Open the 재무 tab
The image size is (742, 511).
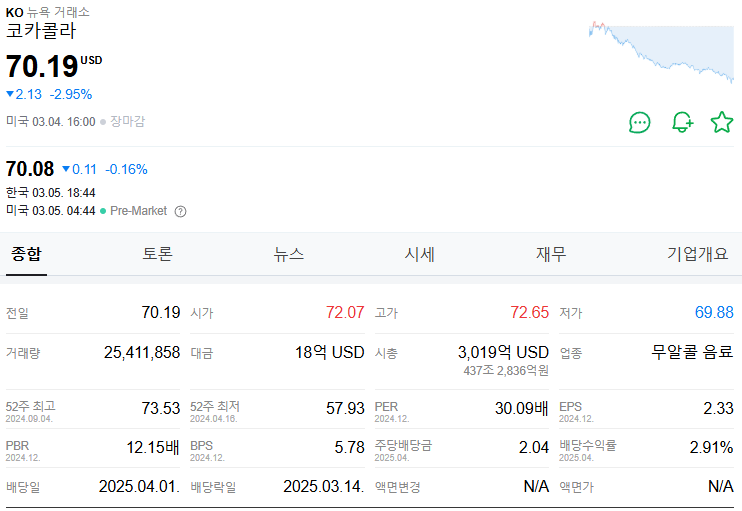[x=551, y=254]
